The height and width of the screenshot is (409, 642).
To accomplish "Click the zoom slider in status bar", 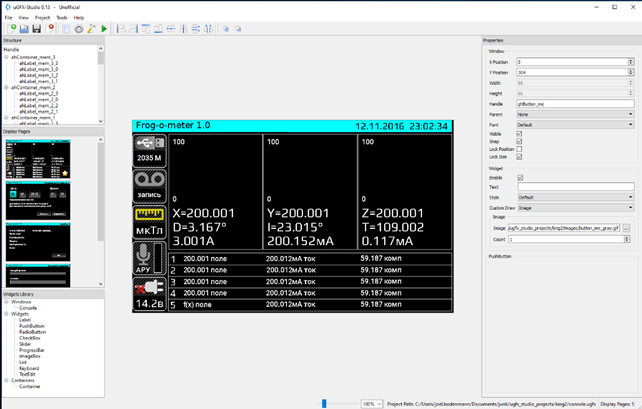I will (x=324, y=404).
